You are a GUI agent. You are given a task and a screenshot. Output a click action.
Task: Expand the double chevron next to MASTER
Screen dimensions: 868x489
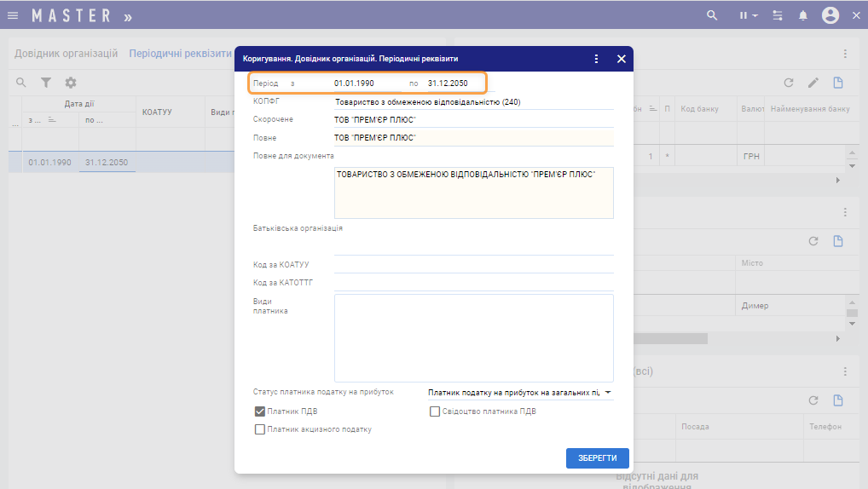[128, 16]
